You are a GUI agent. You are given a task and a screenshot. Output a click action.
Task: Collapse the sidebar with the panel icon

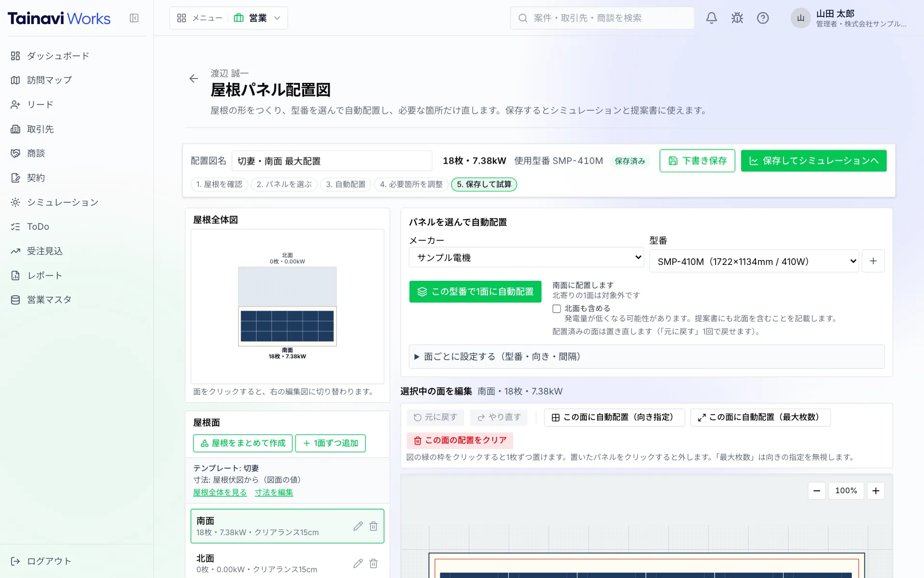coord(134,18)
